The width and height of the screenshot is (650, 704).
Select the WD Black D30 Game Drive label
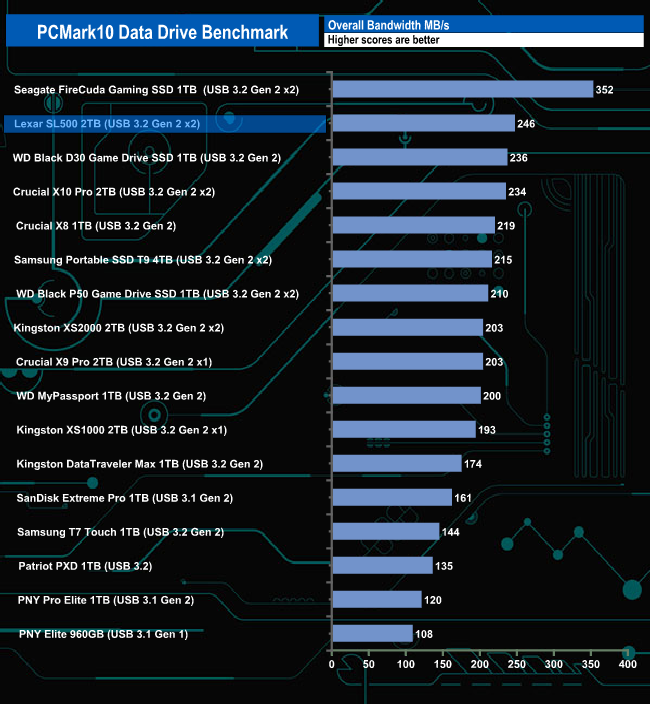pyautogui.click(x=147, y=158)
